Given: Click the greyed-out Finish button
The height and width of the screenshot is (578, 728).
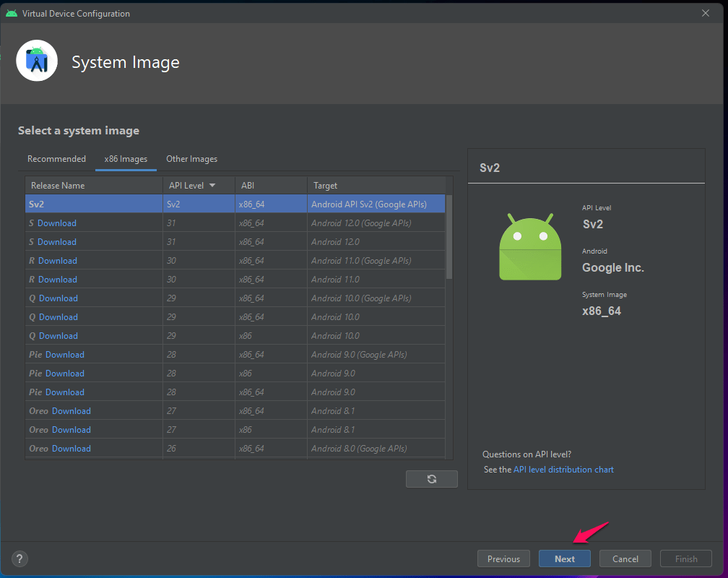Looking at the screenshot, I should pyautogui.click(x=686, y=559).
